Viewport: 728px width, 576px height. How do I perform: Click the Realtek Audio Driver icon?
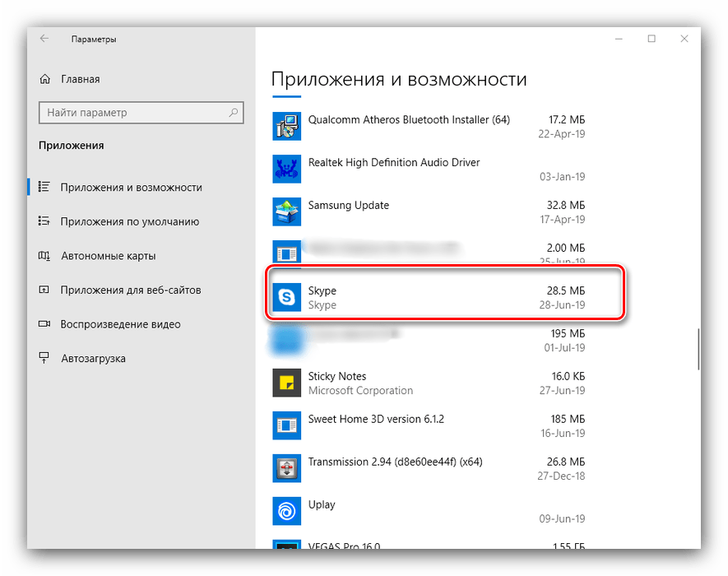286,170
